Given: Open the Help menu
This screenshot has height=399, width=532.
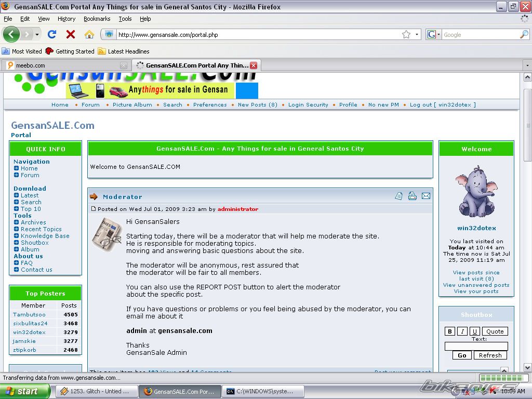Looking at the screenshot, I should pos(145,19).
